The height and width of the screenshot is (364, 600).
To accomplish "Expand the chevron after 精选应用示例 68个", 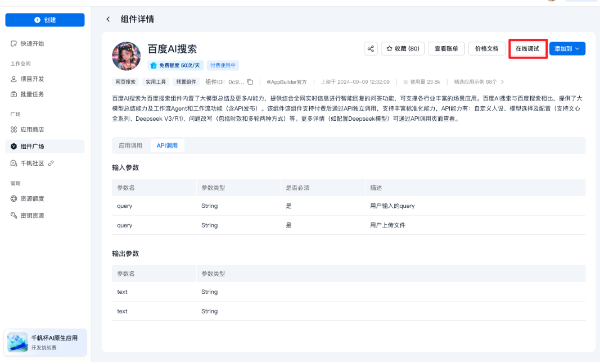I will coord(502,82).
